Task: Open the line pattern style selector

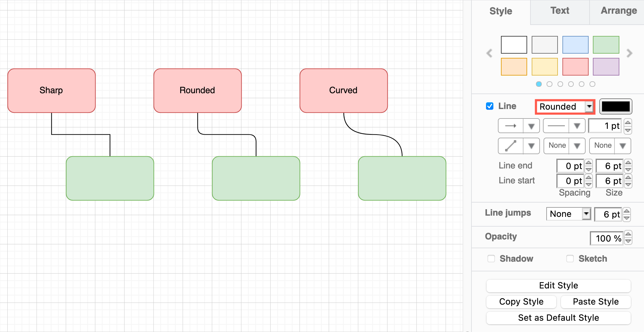Action: [577, 125]
